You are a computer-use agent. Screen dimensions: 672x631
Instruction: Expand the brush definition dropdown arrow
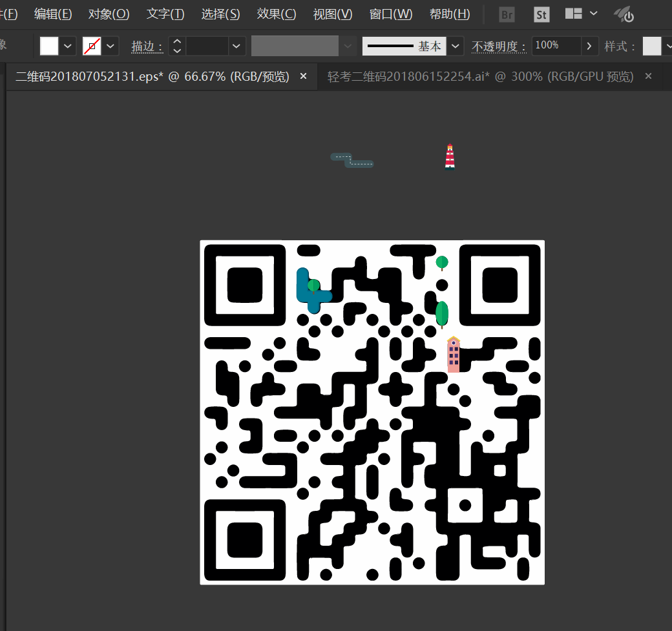coord(456,46)
